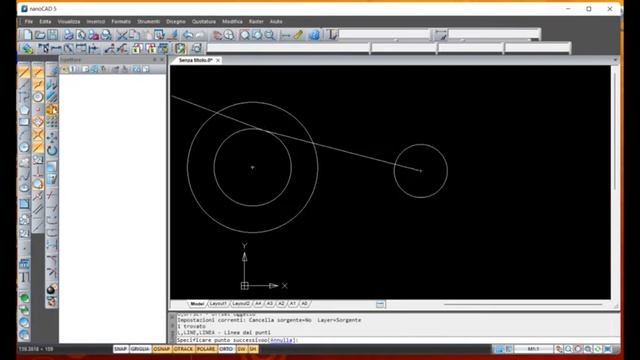Open the Visualizza menu
Image resolution: width=640 pixels, height=360 pixels.
point(69,21)
